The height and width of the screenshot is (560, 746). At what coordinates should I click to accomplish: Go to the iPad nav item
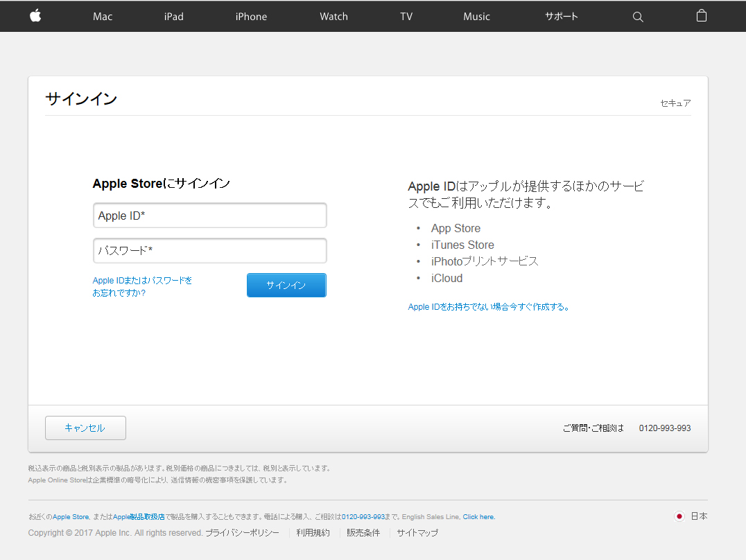click(x=173, y=17)
